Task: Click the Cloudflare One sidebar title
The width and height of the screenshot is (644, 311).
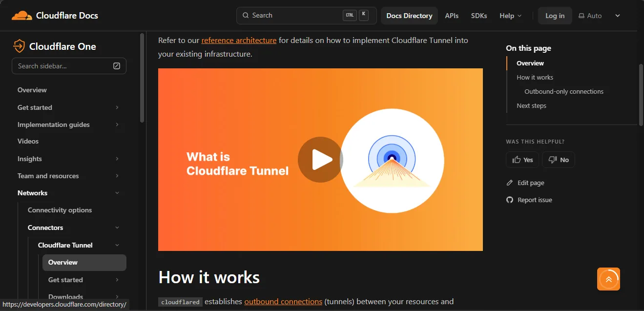Action: point(62,46)
